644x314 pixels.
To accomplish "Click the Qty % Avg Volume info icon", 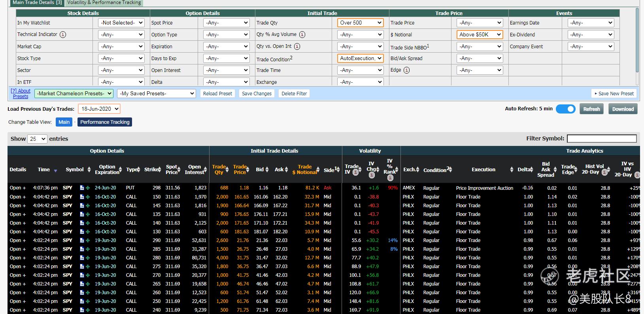I will [302, 34].
